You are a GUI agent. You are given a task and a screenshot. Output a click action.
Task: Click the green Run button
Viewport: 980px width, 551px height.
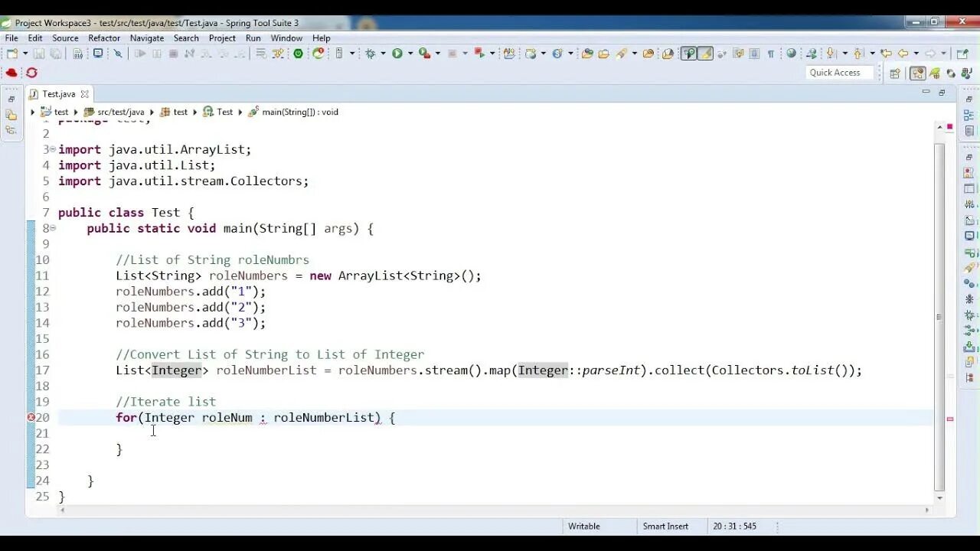coord(397,54)
